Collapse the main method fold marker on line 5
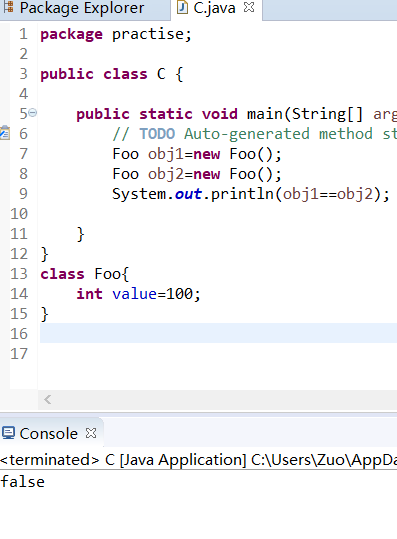 pyautogui.click(x=32, y=112)
